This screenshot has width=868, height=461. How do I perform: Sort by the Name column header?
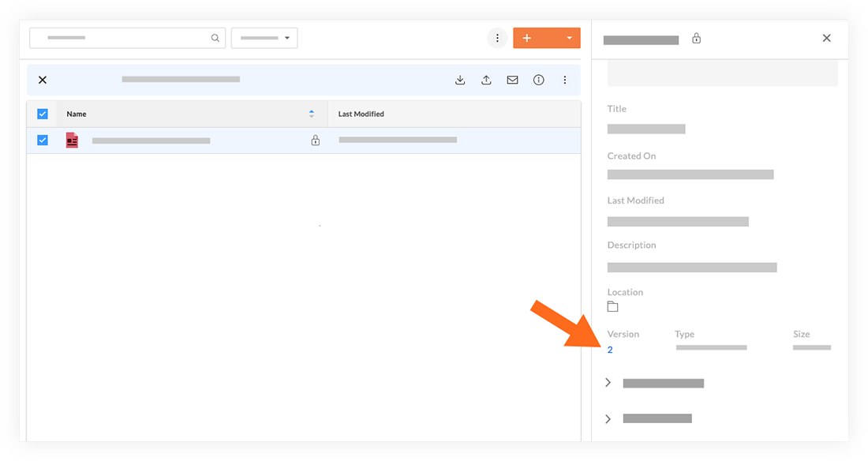click(77, 114)
